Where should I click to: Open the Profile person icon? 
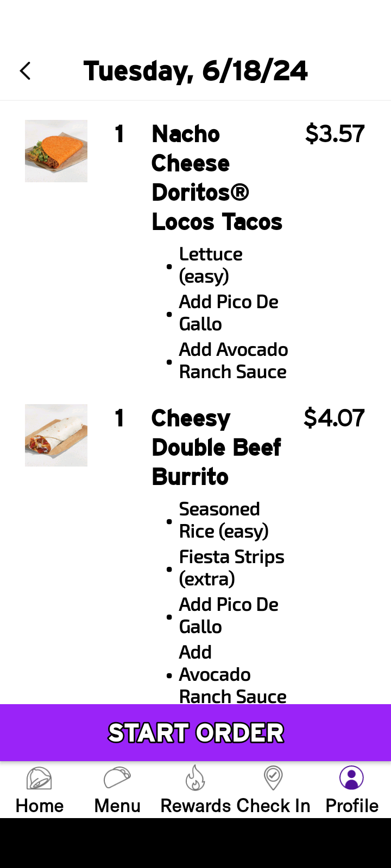pos(351,778)
